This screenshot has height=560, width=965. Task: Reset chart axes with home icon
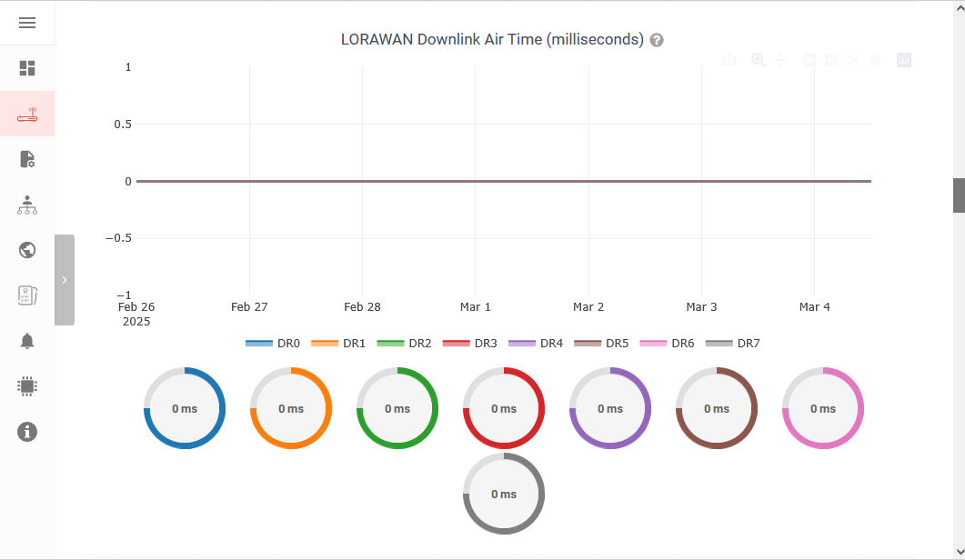pyautogui.click(x=875, y=60)
